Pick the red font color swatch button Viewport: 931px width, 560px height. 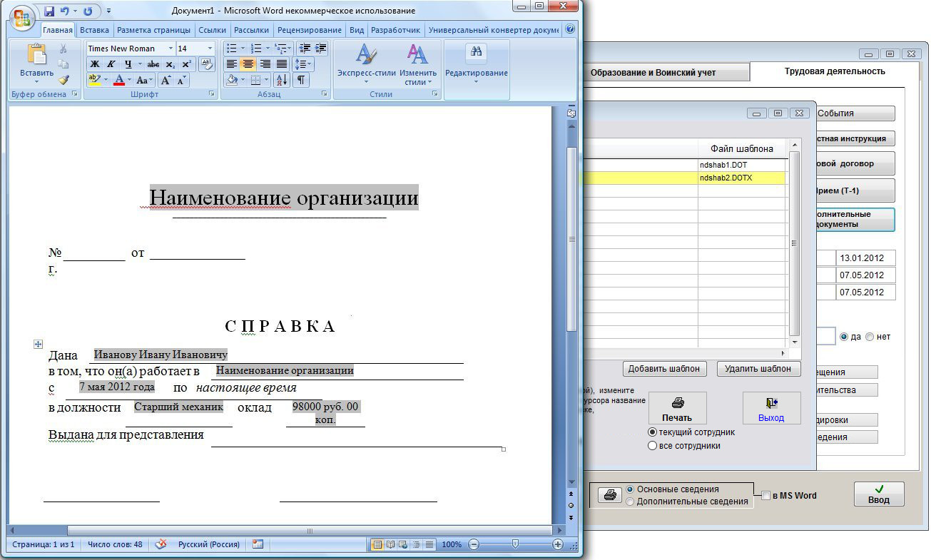[121, 81]
